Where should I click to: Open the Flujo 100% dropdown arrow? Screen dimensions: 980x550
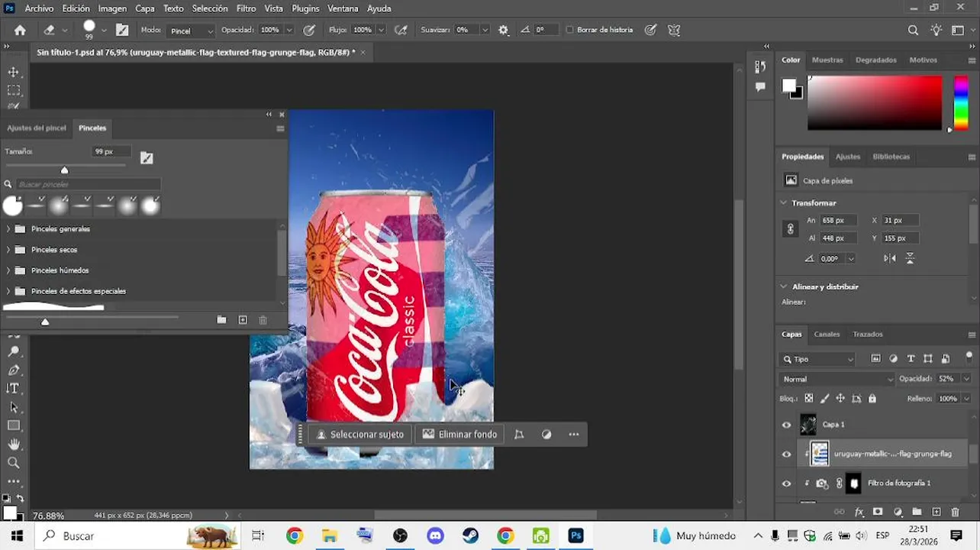coord(379,30)
